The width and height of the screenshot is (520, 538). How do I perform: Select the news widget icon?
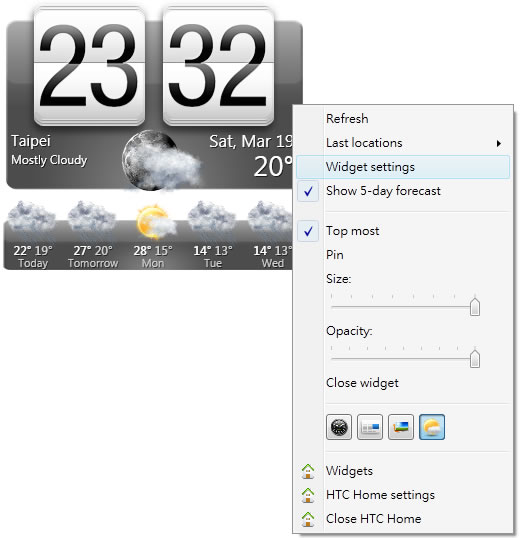[x=370, y=427]
